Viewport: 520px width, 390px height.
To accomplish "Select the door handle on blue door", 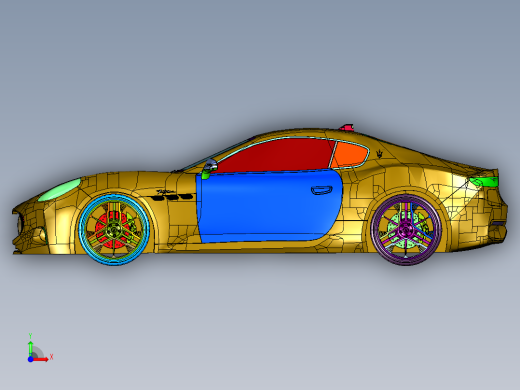I will click(322, 190).
